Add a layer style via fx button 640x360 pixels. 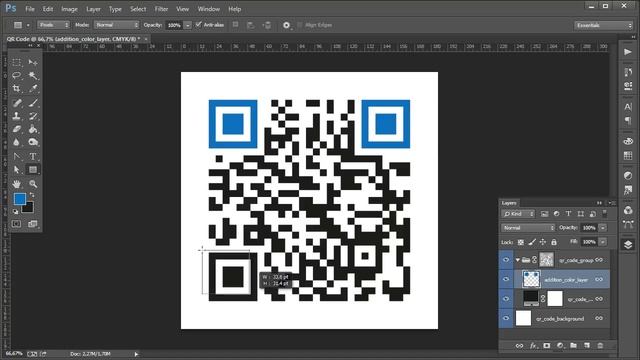(533, 346)
